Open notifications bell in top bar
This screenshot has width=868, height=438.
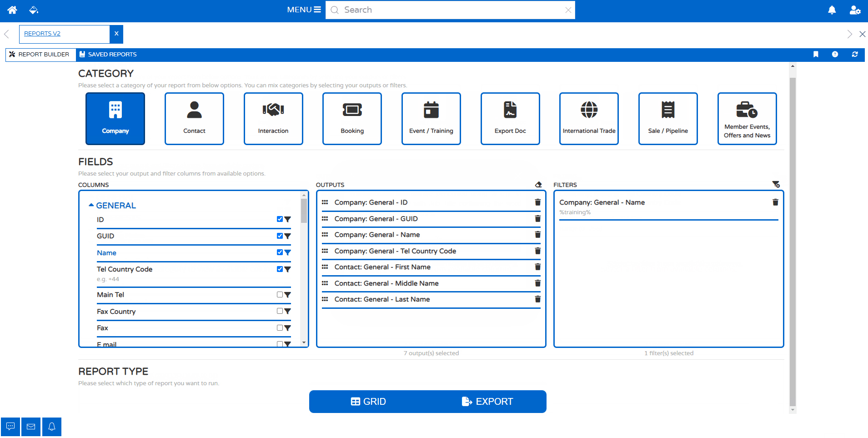click(x=832, y=10)
